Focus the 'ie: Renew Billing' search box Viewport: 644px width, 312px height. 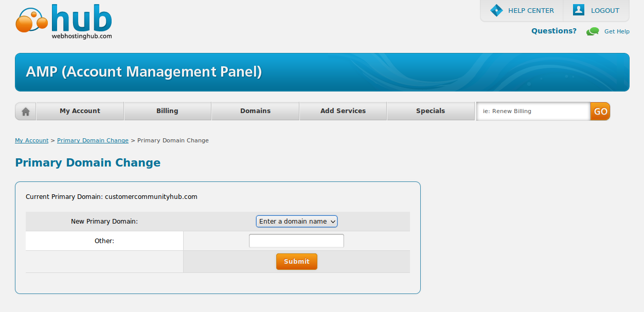click(533, 111)
